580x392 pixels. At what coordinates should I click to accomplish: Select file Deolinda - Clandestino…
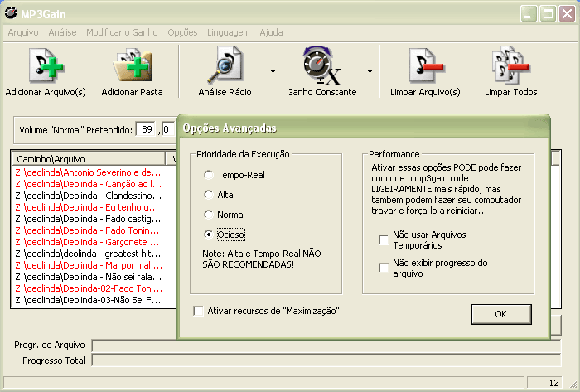coord(88,196)
